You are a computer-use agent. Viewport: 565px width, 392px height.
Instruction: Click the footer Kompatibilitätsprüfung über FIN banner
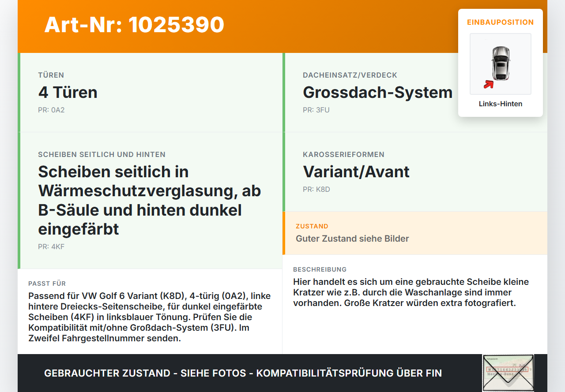[243, 373]
